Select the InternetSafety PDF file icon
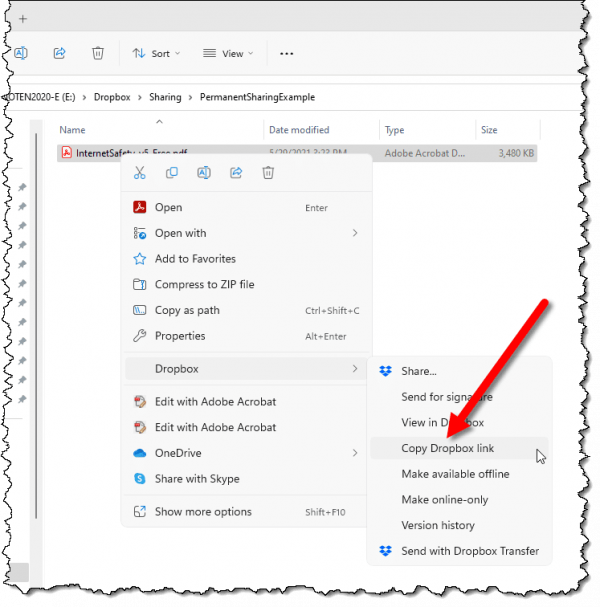Viewport: 600px width, 607px height. (x=67, y=153)
